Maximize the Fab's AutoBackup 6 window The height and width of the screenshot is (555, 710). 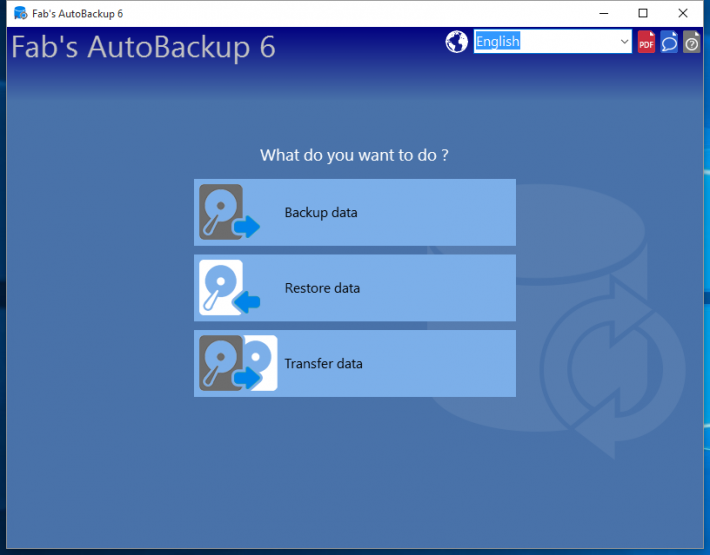click(x=643, y=13)
